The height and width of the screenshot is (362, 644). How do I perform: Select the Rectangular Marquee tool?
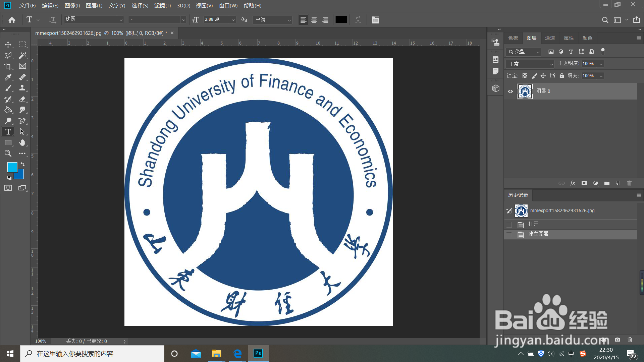[22, 45]
